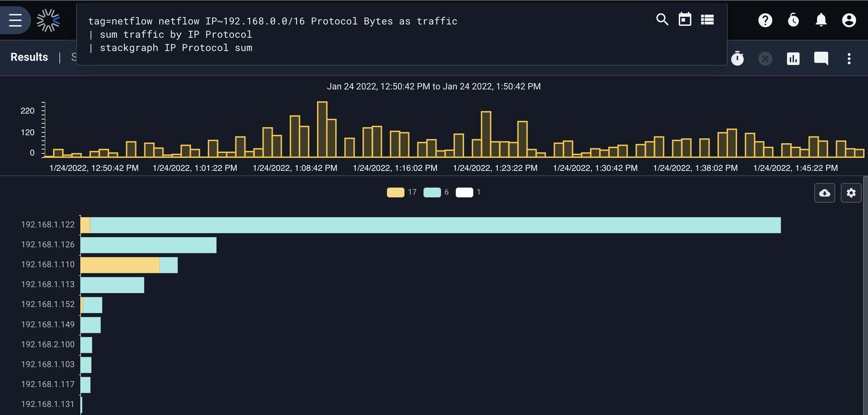
Task: Click the 192.168.1.152 label
Action: tap(48, 304)
